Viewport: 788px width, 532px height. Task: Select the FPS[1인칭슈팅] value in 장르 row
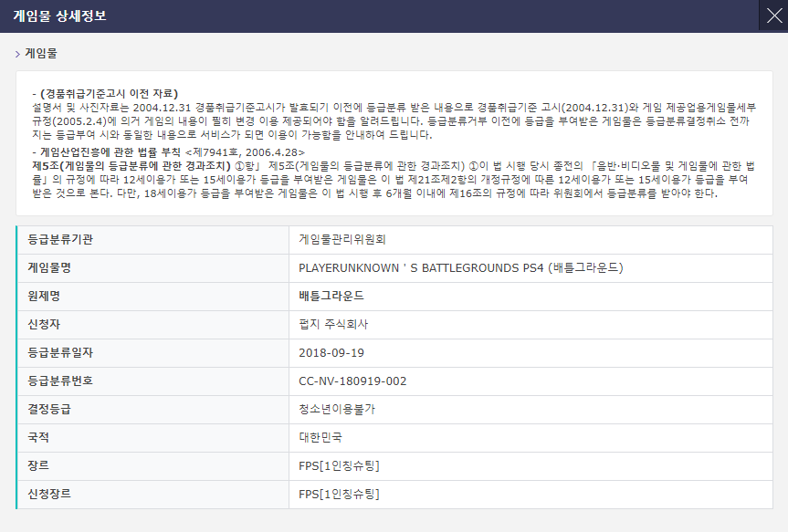[x=339, y=465]
